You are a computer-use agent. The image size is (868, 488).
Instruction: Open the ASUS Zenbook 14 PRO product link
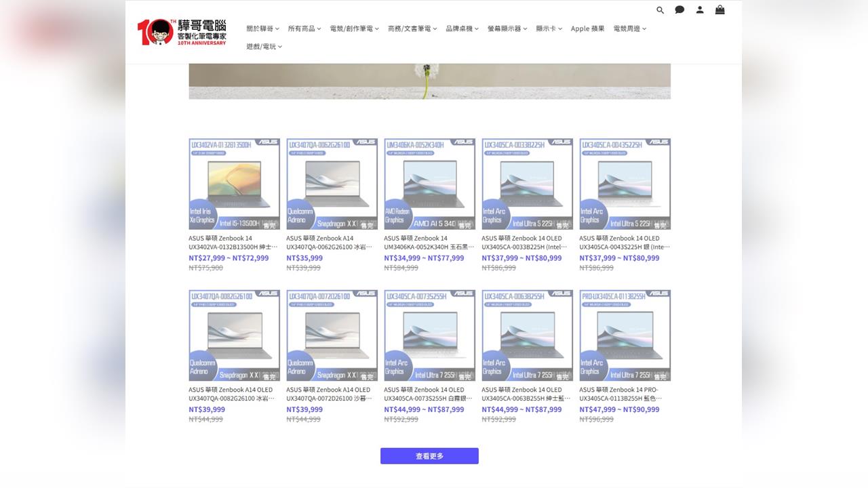click(625, 394)
